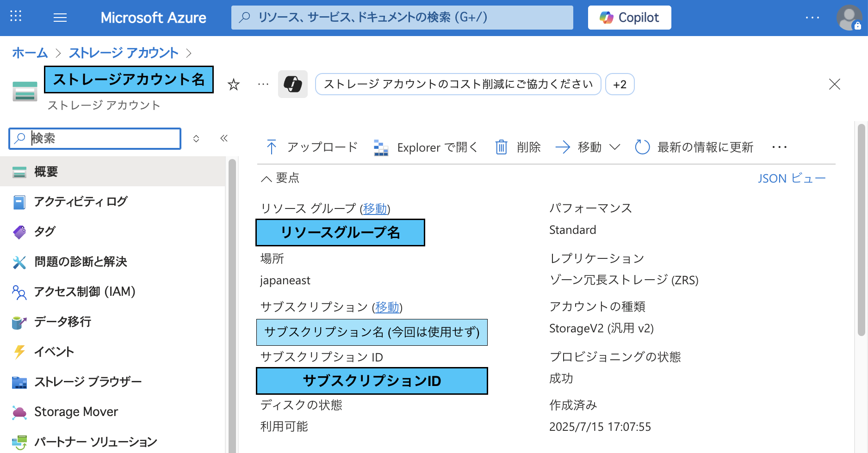Focus the global resource search box
This screenshot has height=453, width=868.
pyautogui.click(x=402, y=18)
